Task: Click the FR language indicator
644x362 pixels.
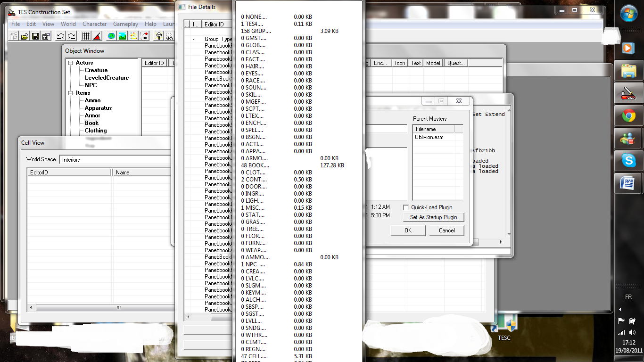Action: point(628,297)
